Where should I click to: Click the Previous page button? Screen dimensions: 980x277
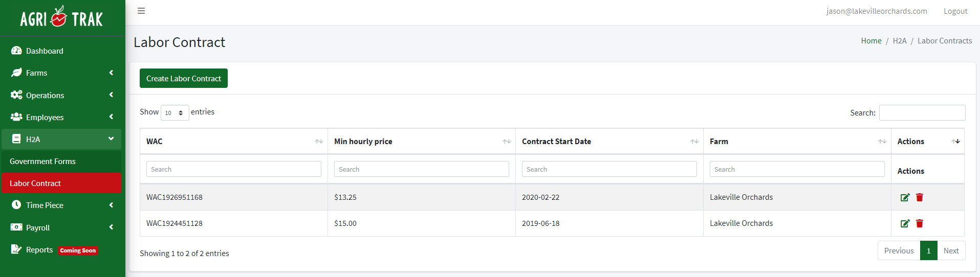[899, 250]
